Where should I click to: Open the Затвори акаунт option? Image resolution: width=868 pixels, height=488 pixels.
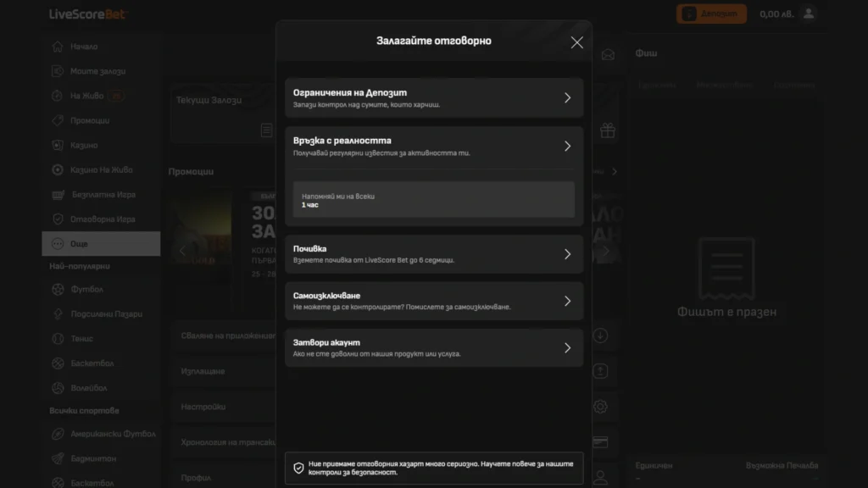[567, 347]
